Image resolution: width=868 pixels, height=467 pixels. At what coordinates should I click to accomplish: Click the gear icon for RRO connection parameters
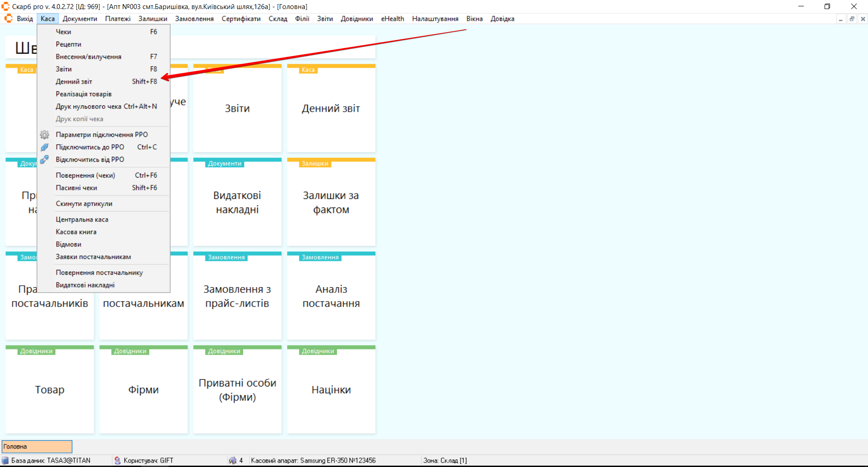[x=44, y=135]
